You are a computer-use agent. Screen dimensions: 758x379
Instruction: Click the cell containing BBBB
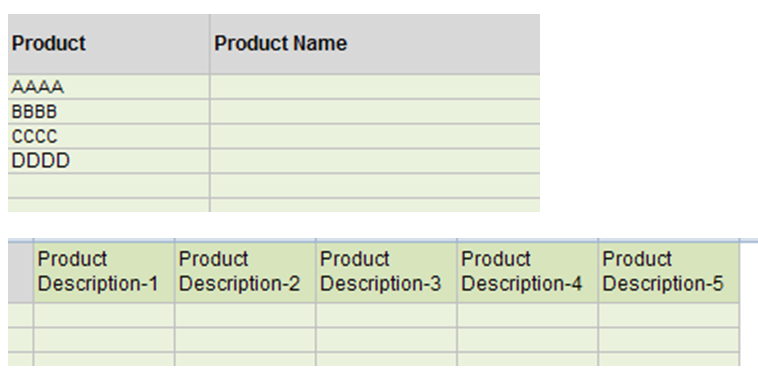point(109,112)
